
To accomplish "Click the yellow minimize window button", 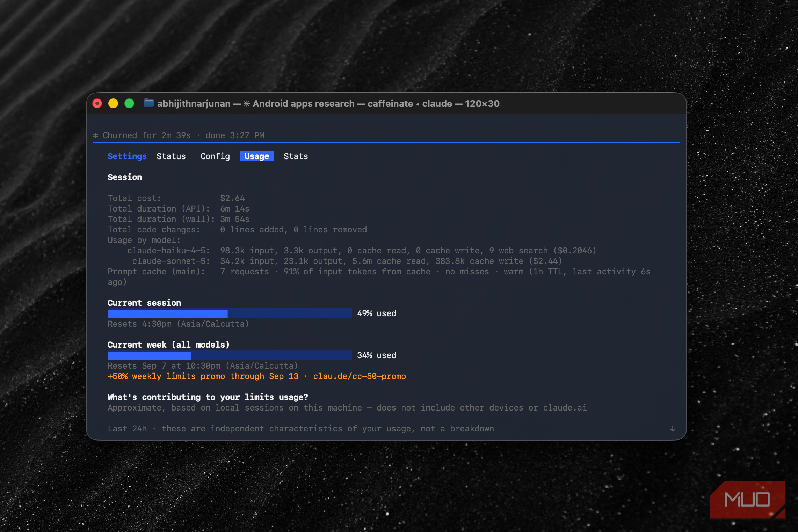I will click(x=113, y=103).
